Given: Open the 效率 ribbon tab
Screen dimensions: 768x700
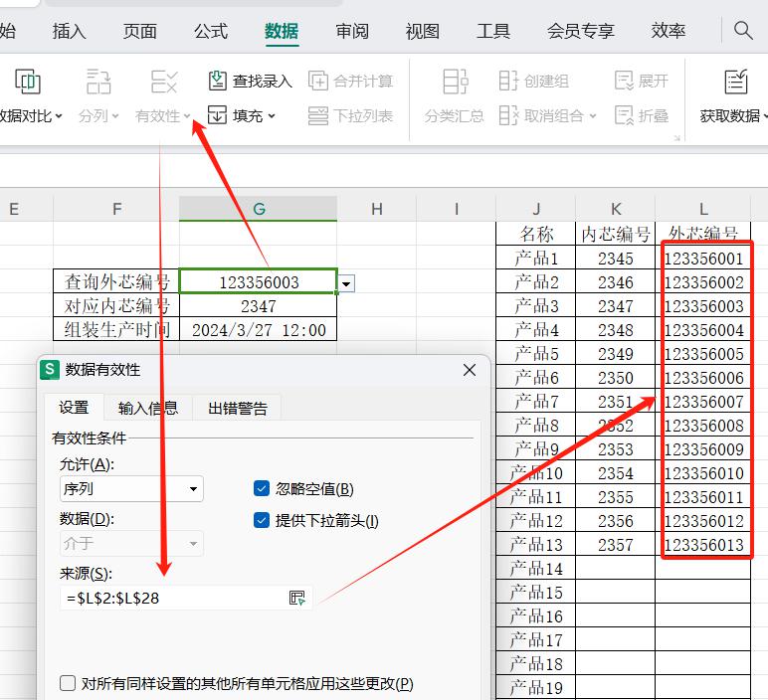Looking at the screenshot, I should point(669,32).
